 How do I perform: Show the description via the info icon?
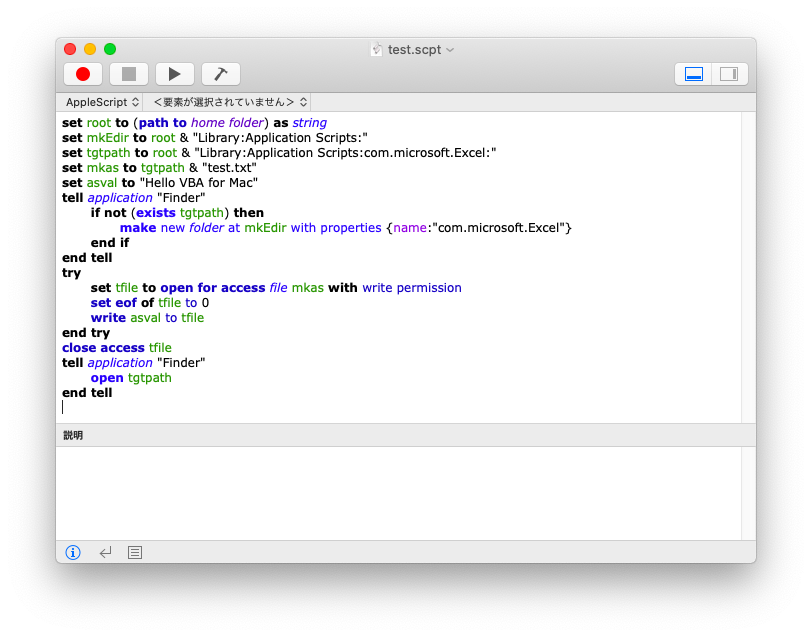pos(73,552)
